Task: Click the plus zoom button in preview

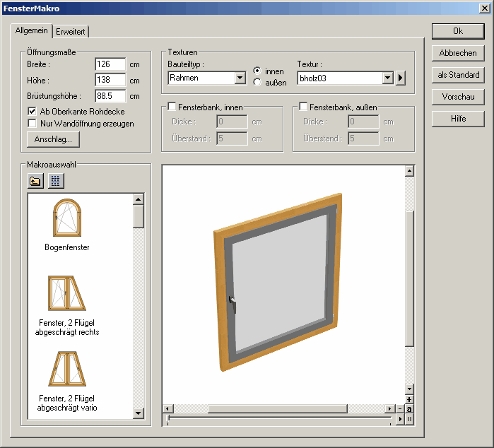Action: (x=409, y=399)
